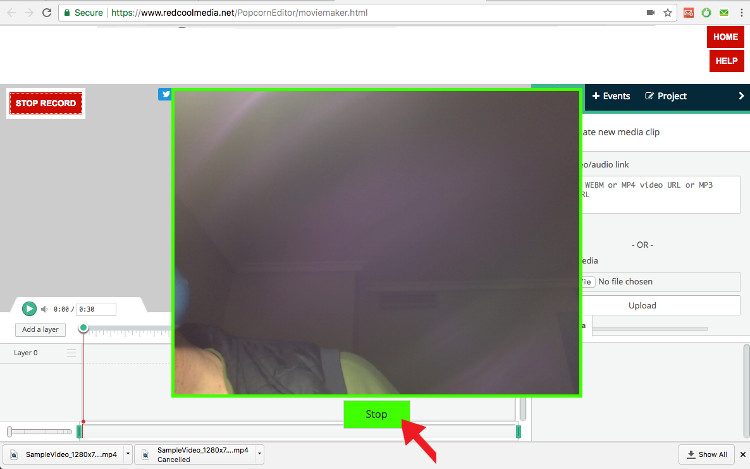This screenshot has width=750, height=469.
Task: Reload the page in browser
Action: (45, 13)
